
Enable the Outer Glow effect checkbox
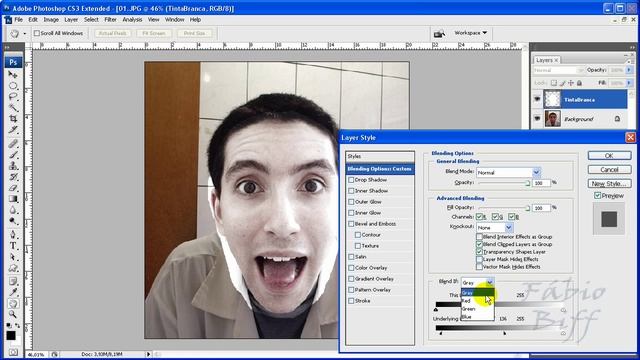click(351, 202)
